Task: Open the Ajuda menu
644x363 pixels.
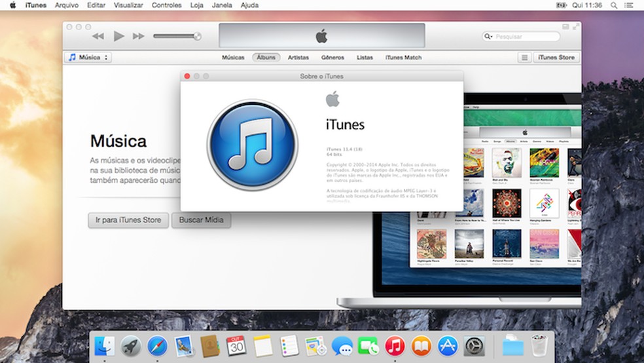Action: [249, 5]
